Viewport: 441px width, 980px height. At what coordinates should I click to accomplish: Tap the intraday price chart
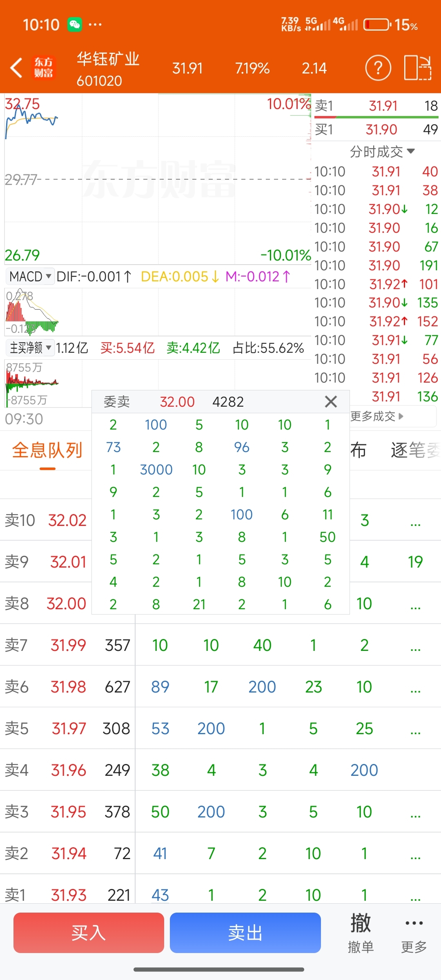[x=158, y=179]
